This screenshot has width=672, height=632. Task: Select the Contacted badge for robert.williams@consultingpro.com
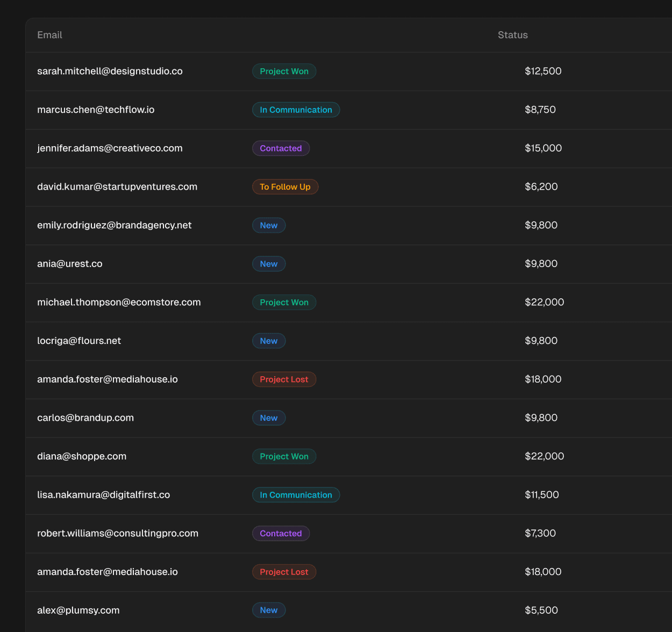click(281, 534)
